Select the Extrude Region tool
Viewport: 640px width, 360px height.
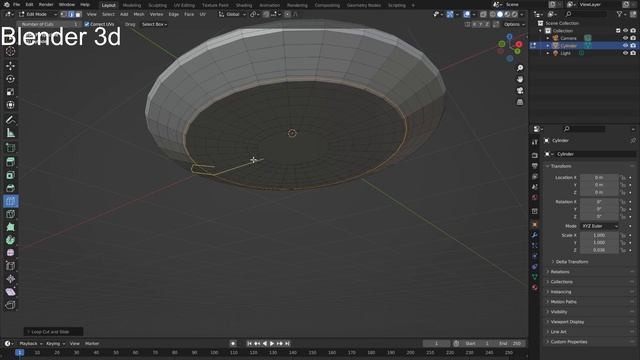point(11,162)
